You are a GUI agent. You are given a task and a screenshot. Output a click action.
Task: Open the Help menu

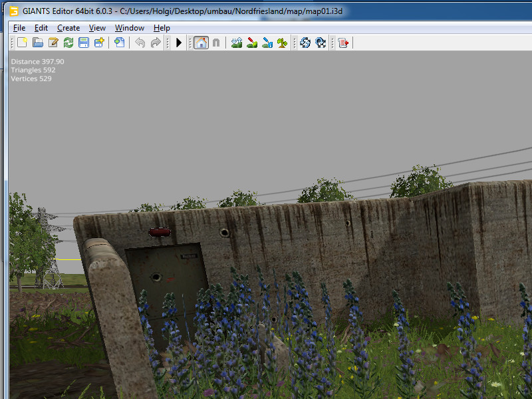(162, 28)
